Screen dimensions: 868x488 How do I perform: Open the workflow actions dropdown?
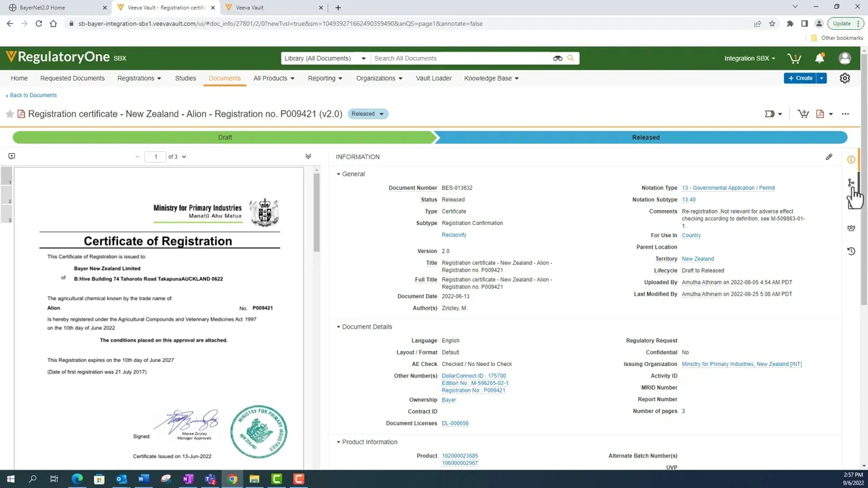pyautogui.click(x=773, y=114)
